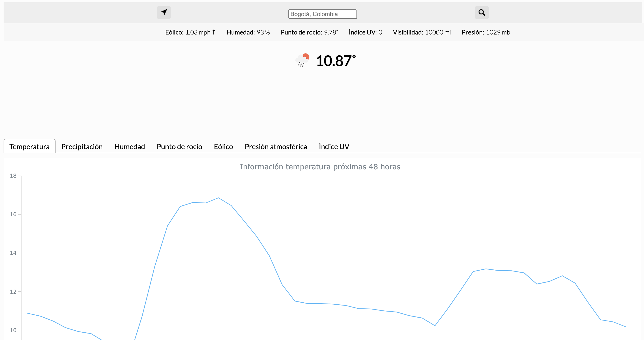Screen dimensions: 644x340
Task: Click the wind direction arrow icon
Action: [x=214, y=32]
